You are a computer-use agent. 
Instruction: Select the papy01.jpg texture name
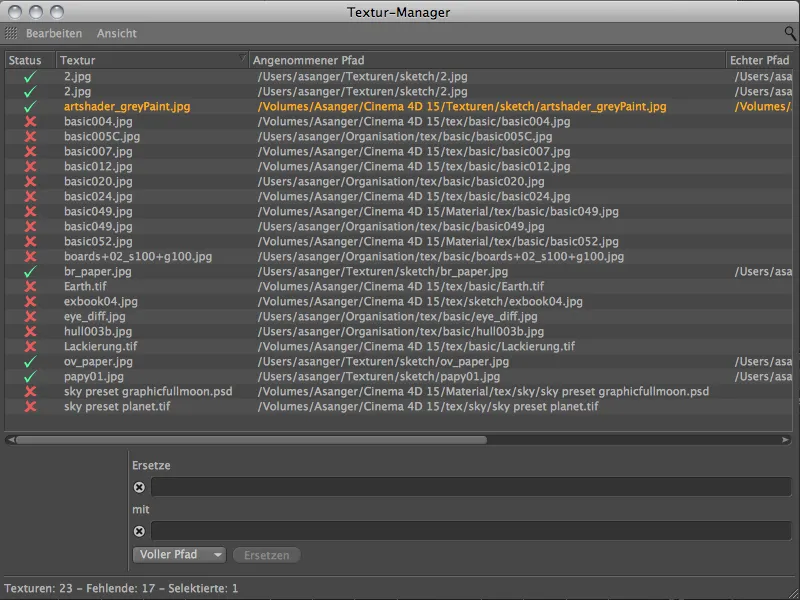(x=93, y=377)
